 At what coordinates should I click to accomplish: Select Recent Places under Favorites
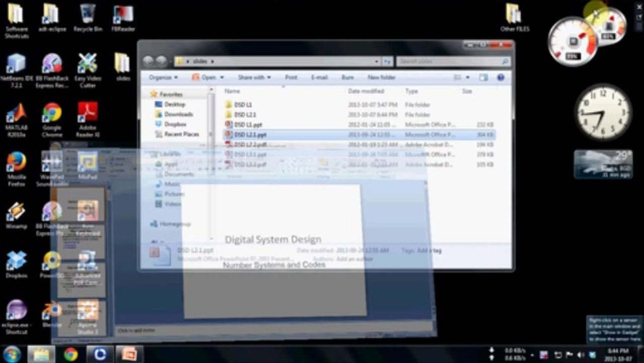click(177, 134)
